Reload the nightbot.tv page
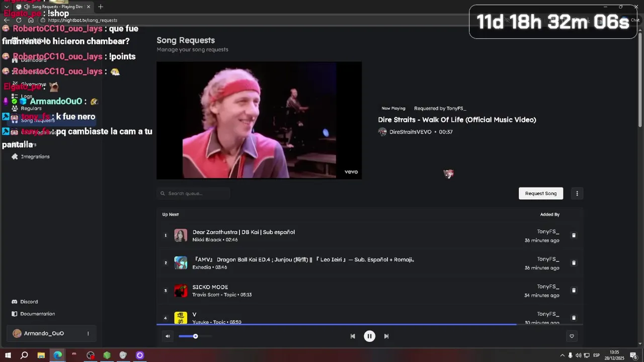This screenshot has width=644, height=362. 19,20
